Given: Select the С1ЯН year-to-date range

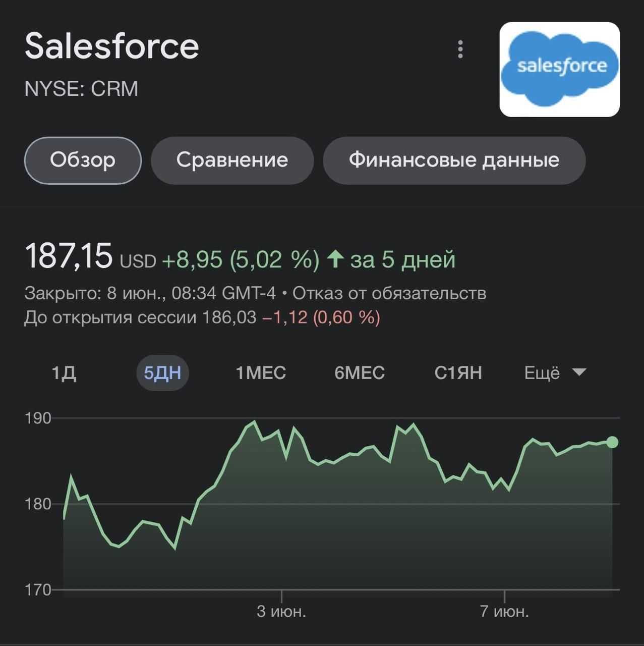Looking at the screenshot, I should coord(458,373).
